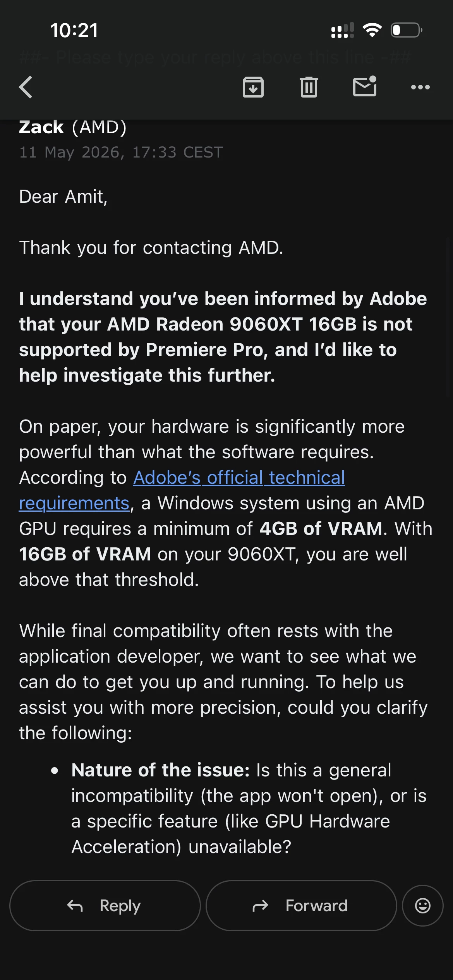Tap the Forward button
The height and width of the screenshot is (980, 453).
[x=301, y=906]
